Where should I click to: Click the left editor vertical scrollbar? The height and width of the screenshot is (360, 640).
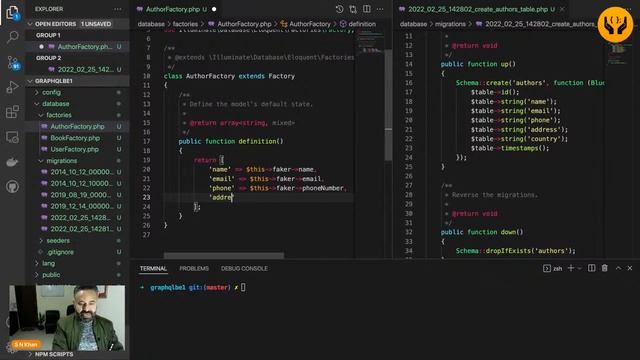389,105
